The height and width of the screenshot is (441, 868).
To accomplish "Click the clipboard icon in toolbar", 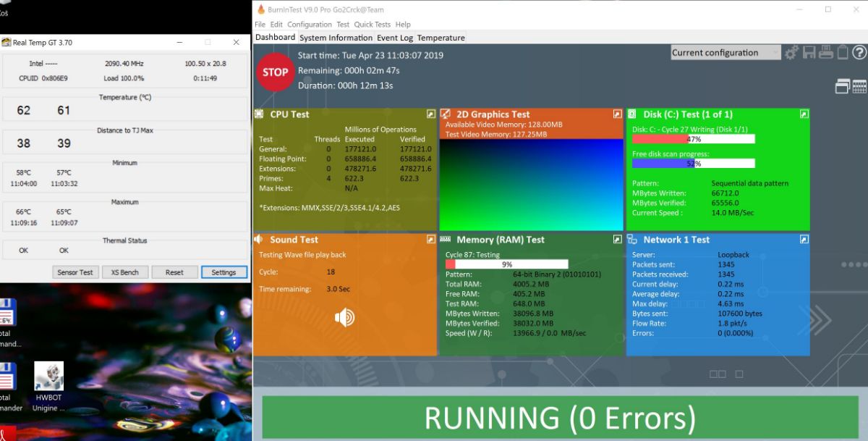I will pos(842,52).
